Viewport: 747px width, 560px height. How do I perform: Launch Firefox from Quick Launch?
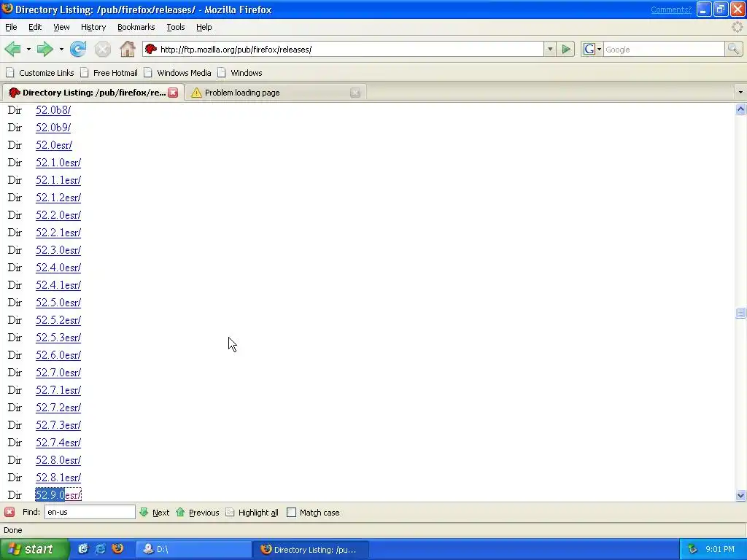(117, 549)
